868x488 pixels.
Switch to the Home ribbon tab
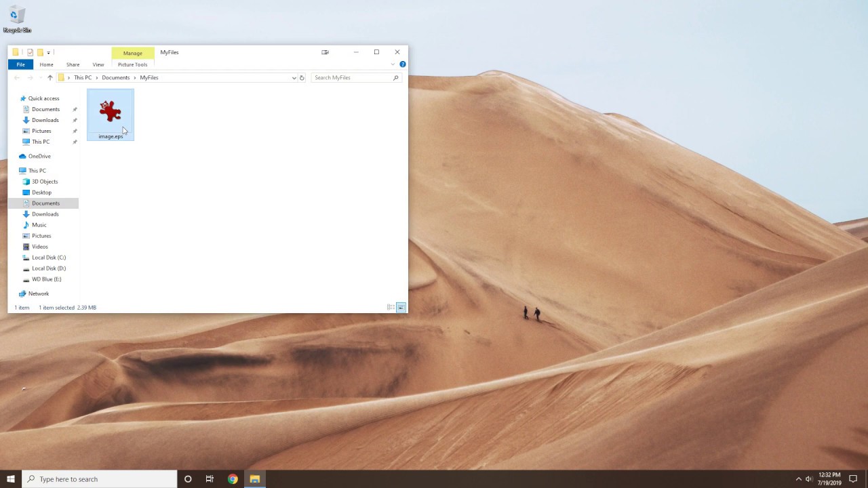pyautogui.click(x=46, y=64)
